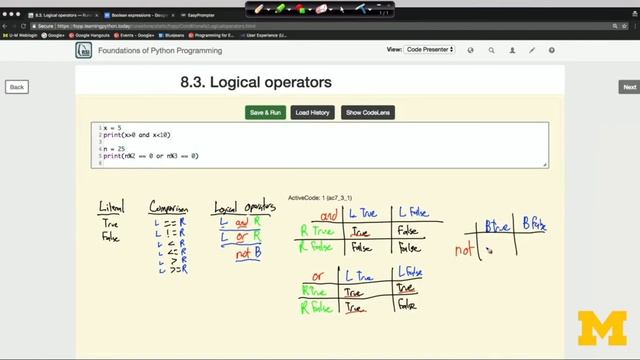Open shapes tool options dropdown arrow
The height and width of the screenshot is (360, 640).
tap(310, 9)
